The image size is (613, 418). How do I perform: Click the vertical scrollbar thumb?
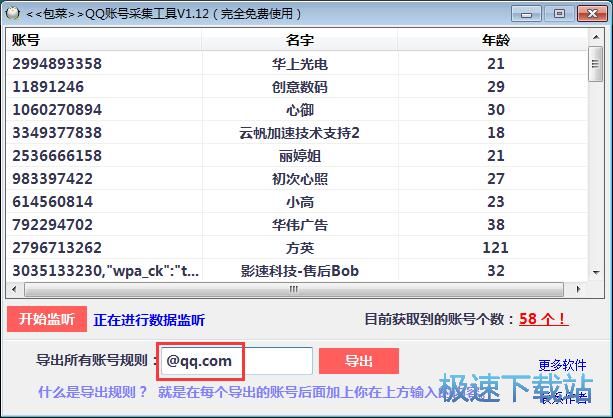click(596, 64)
